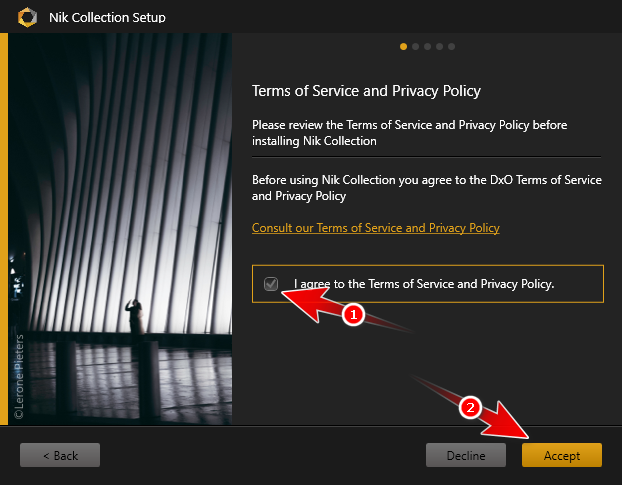
Task: Click the last setup step dot
Action: 451,46
